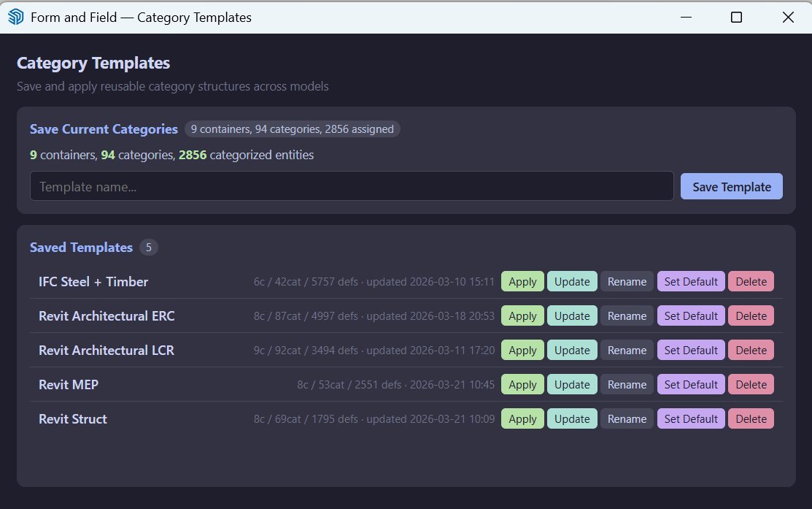
Task: Set Revit Architectural ERC as default
Action: point(690,315)
